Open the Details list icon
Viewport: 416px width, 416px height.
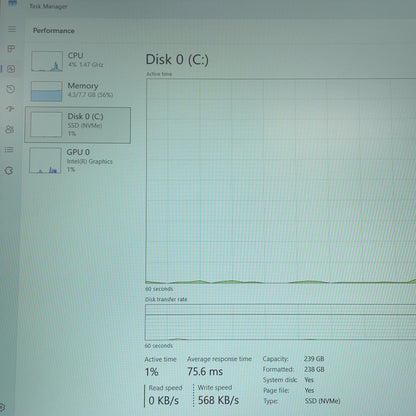tap(9, 150)
